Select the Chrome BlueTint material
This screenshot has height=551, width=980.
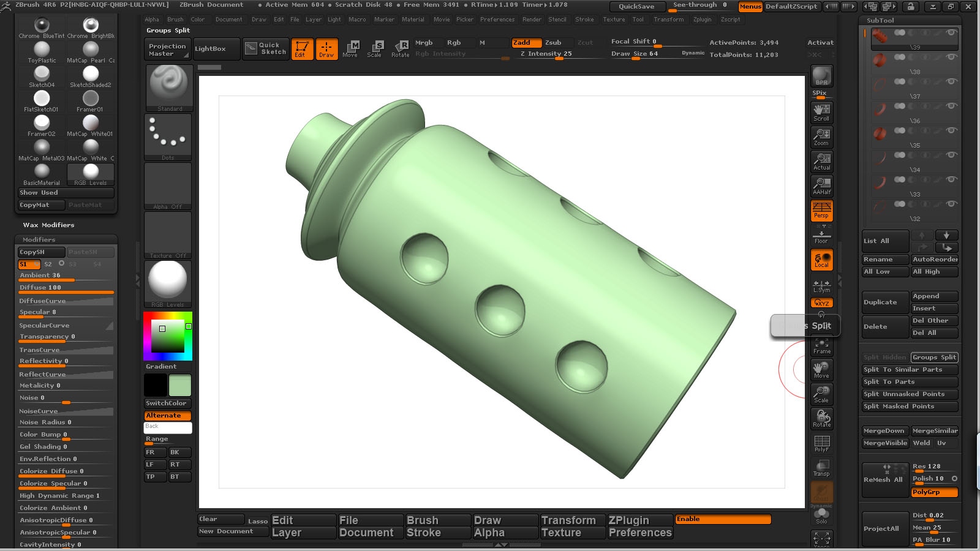pyautogui.click(x=42, y=28)
